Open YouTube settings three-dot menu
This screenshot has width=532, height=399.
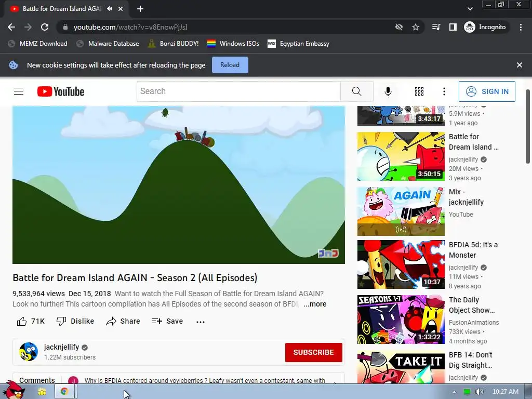pyautogui.click(x=444, y=91)
